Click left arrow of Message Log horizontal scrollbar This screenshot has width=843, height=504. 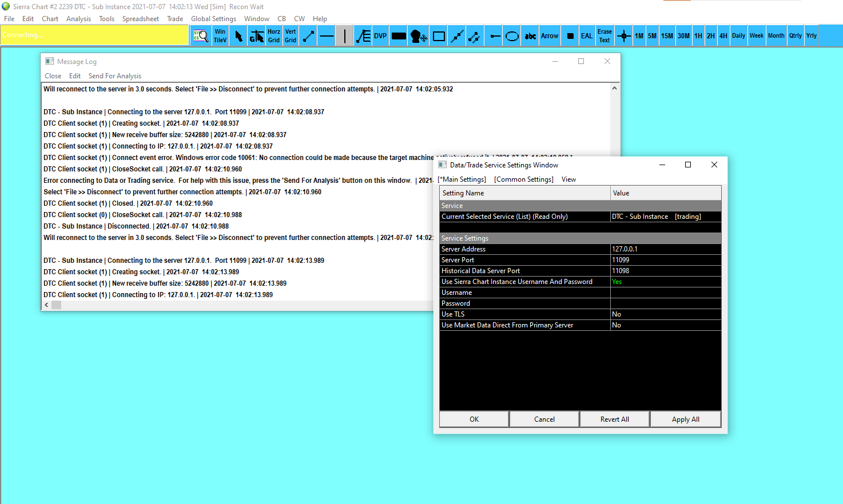click(46, 305)
